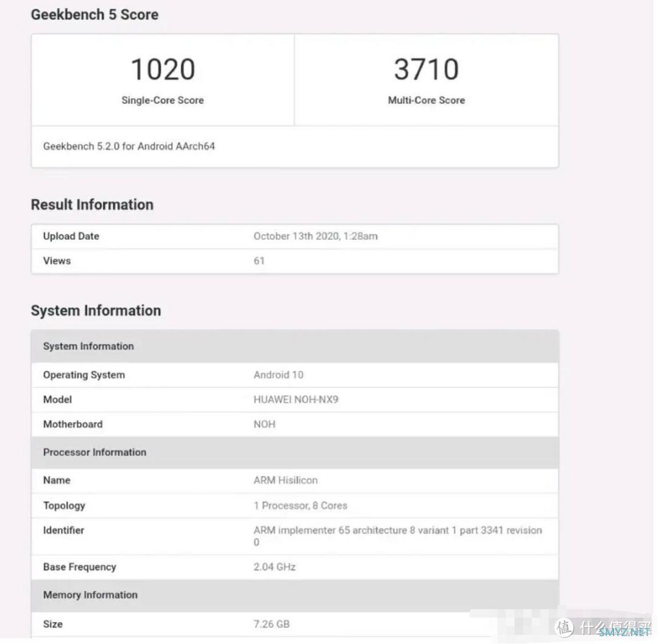Click the memory Size label
This screenshot has width=658, height=644.
[x=53, y=625]
